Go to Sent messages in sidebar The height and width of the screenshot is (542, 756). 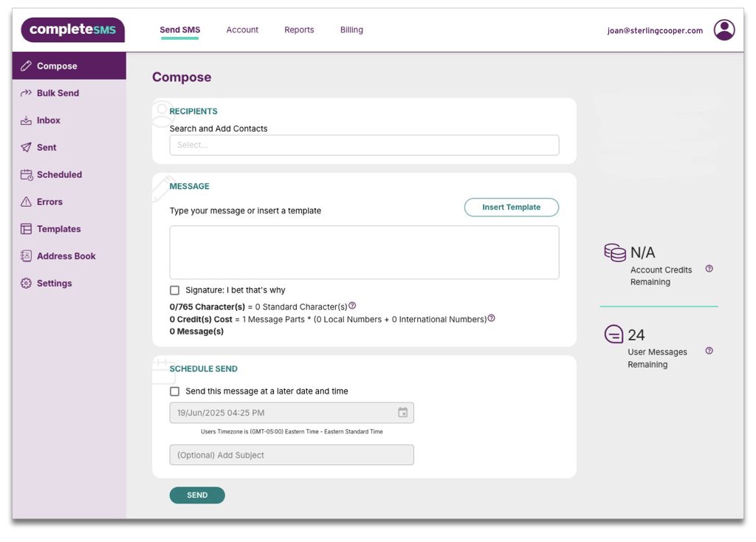coord(69,148)
